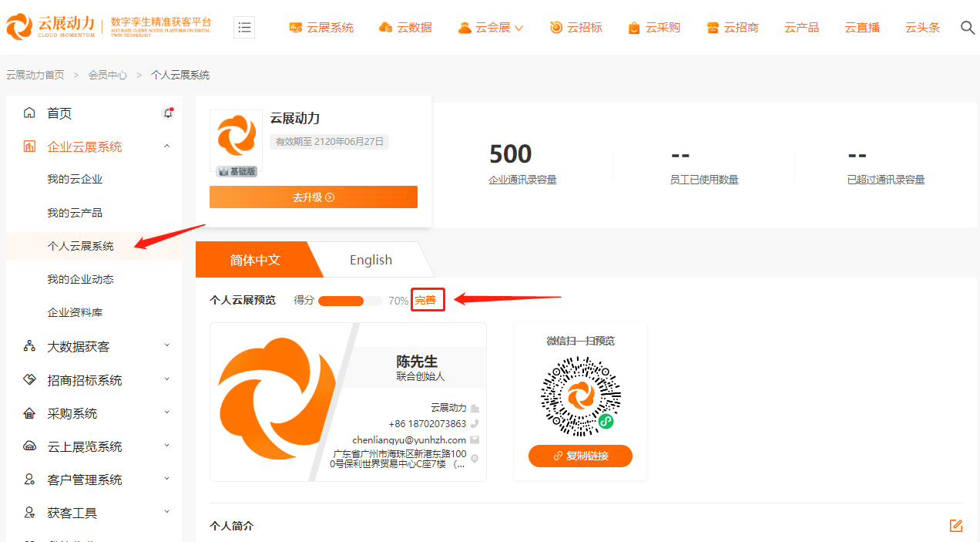980x542 pixels.
Task: Click the phone number +86 18702073863
Action: pyautogui.click(x=428, y=424)
